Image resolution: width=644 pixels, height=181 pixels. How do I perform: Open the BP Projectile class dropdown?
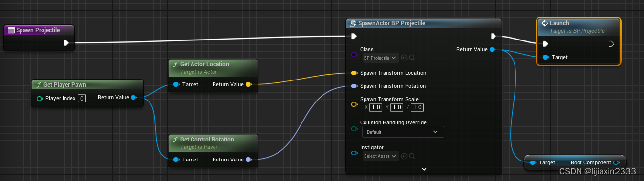380,58
